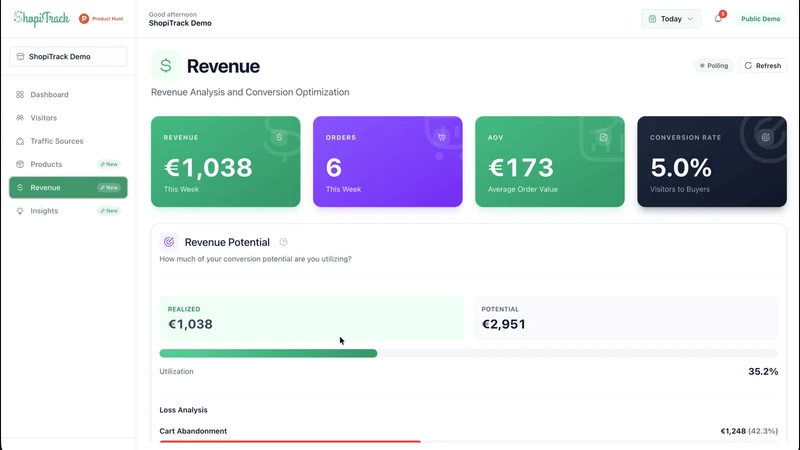This screenshot has height=450, width=800.
Task: Click the large dollar icon beside Revenue heading
Action: tap(165, 66)
